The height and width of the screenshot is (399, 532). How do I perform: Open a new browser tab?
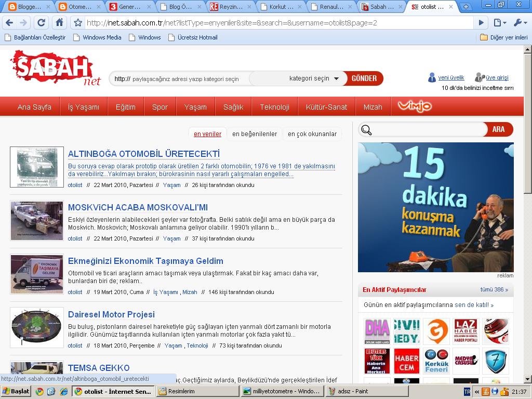pyautogui.click(x=466, y=6)
